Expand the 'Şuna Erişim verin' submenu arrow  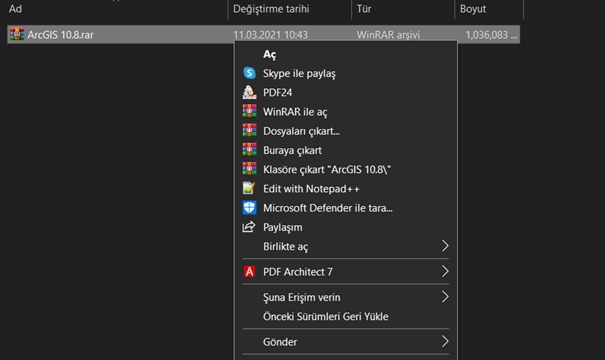[x=445, y=297]
